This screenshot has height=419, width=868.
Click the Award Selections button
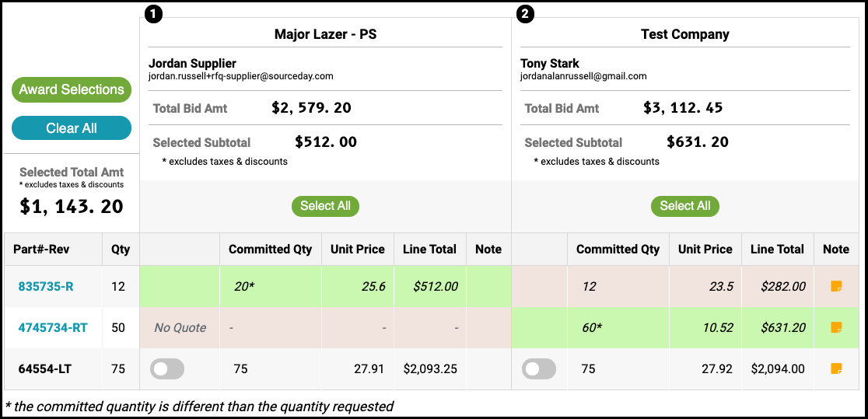point(72,89)
